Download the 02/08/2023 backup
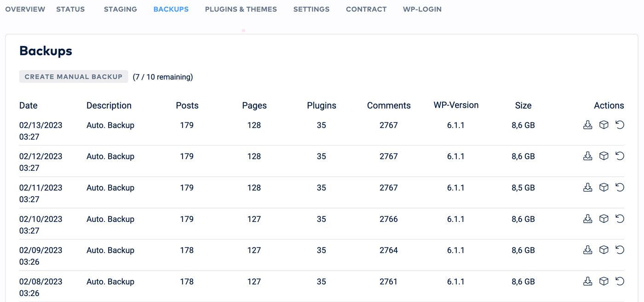The height and width of the screenshot is (302, 644). coord(587,281)
